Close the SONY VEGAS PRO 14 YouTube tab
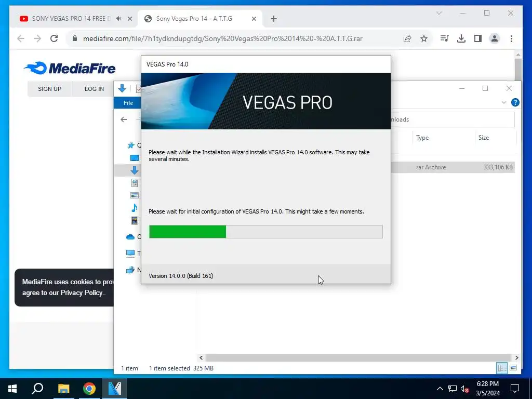Viewport: 532px width, 399px height. click(129, 19)
